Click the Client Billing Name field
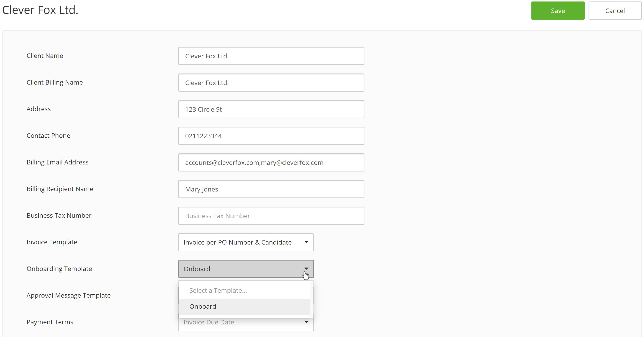The height and width of the screenshot is (337, 644). [271, 82]
